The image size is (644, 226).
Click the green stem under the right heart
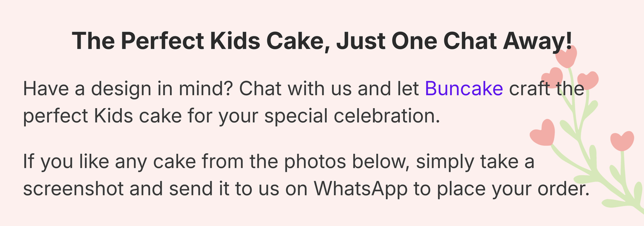623,171
